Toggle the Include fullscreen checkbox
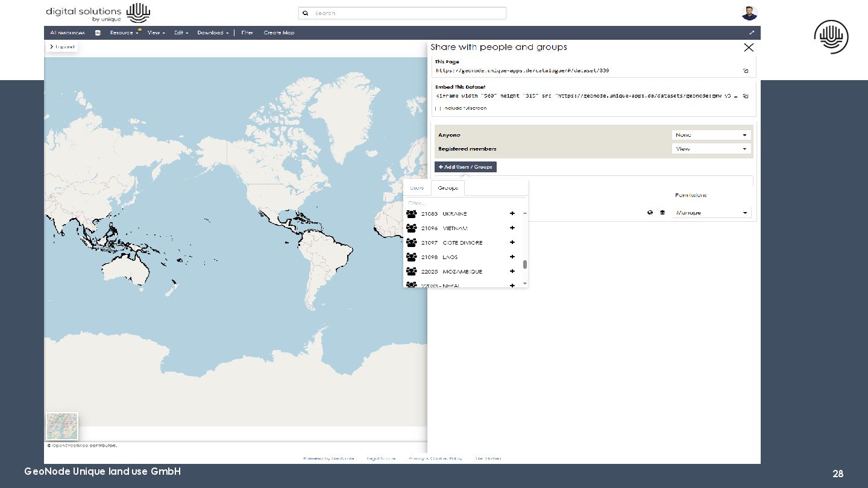Image resolution: width=868 pixels, height=488 pixels. tap(439, 108)
